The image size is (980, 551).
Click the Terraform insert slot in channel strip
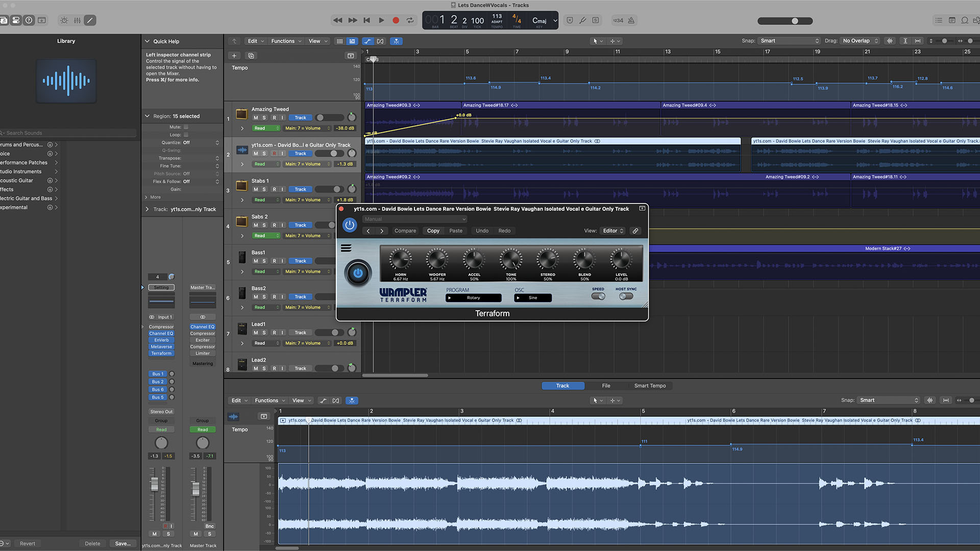[x=161, y=353]
